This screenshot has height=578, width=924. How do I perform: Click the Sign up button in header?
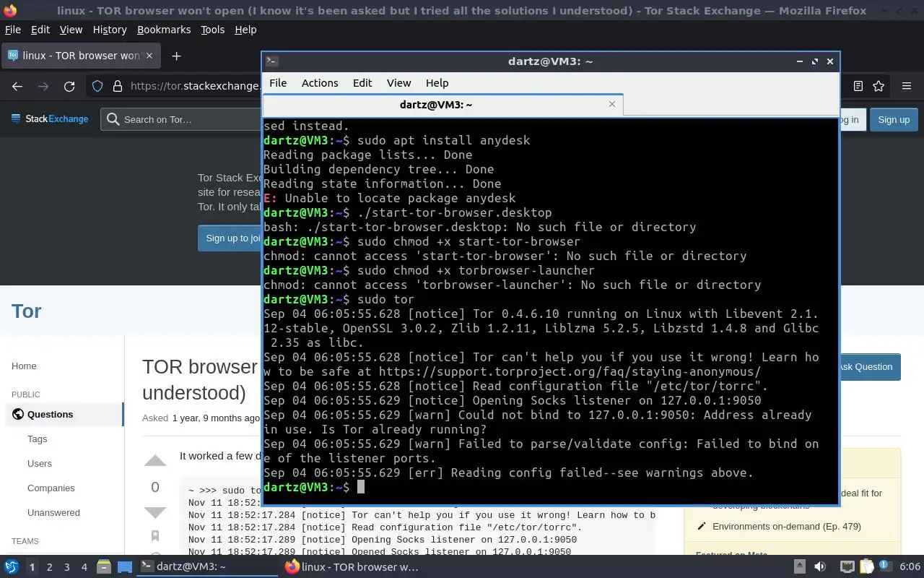tap(894, 119)
